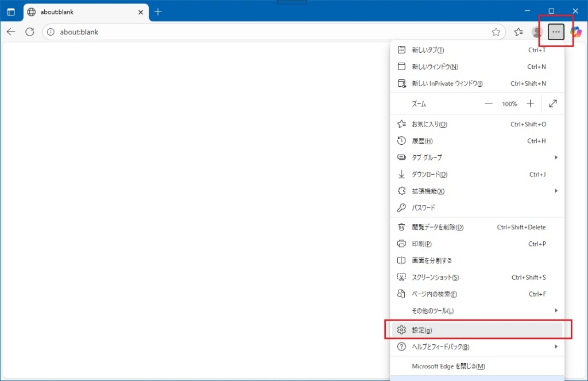
Task: Refresh the page with reload icon
Action: click(x=30, y=32)
